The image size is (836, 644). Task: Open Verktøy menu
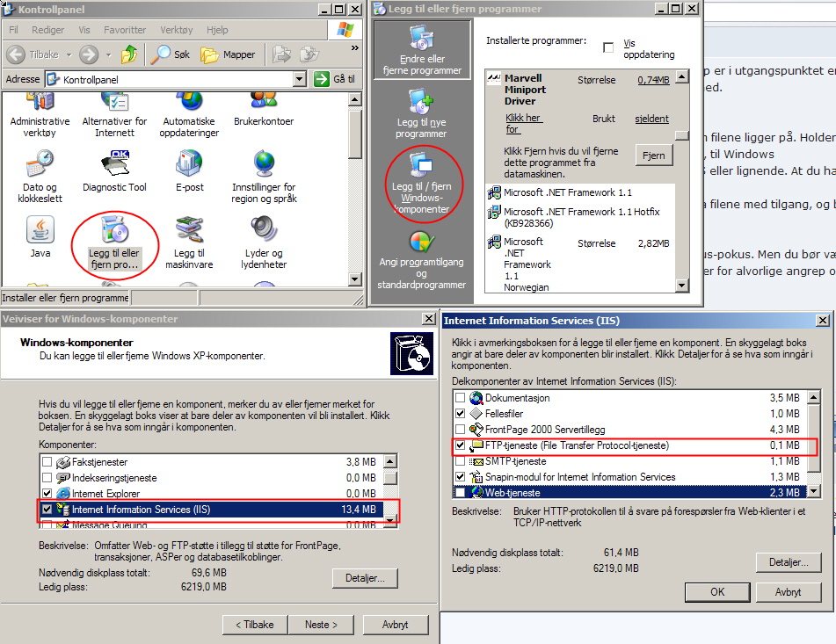(177, 30)
